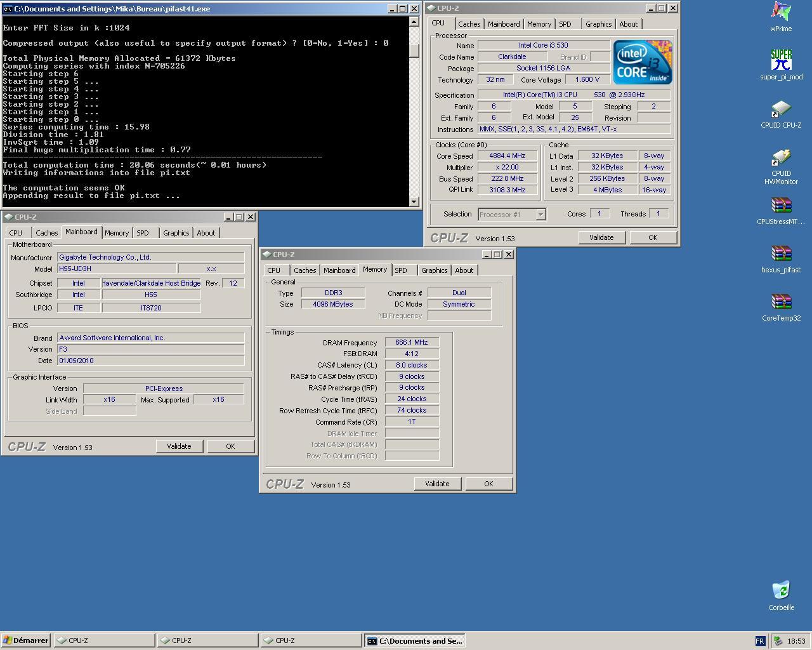812x650 pixels.
Task: Click the DRAM Frequency 666.1 MHz field
Action: coord(412,343)
